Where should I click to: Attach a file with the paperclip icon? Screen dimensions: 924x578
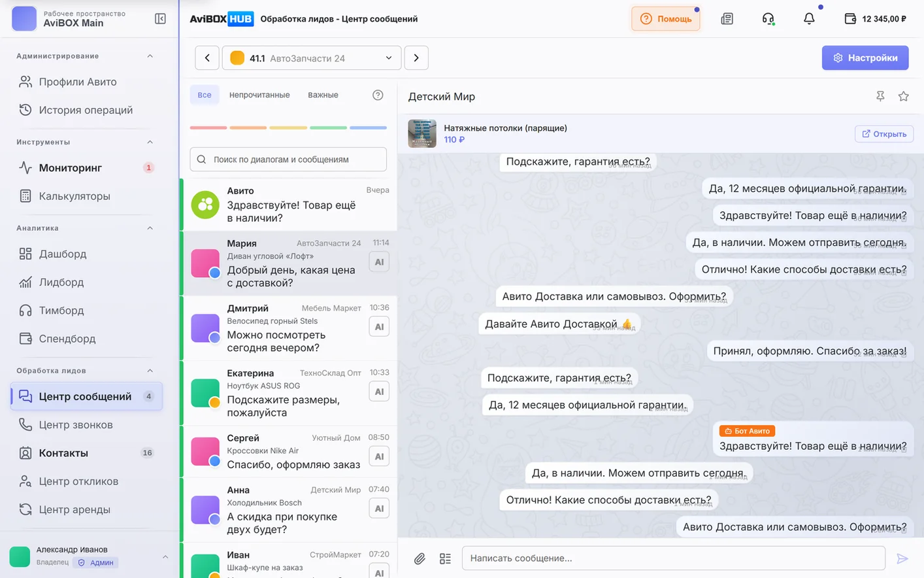pos(420,558)
